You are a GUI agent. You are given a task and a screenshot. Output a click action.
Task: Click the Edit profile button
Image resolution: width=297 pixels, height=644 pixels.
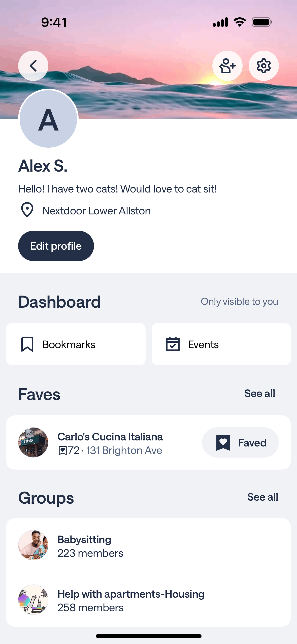[56, 246]
